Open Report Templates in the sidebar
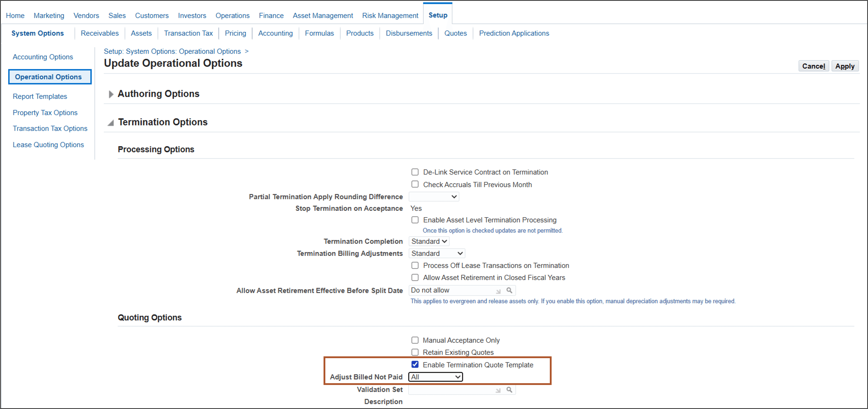The image size is (868, 409). point(40,96)
